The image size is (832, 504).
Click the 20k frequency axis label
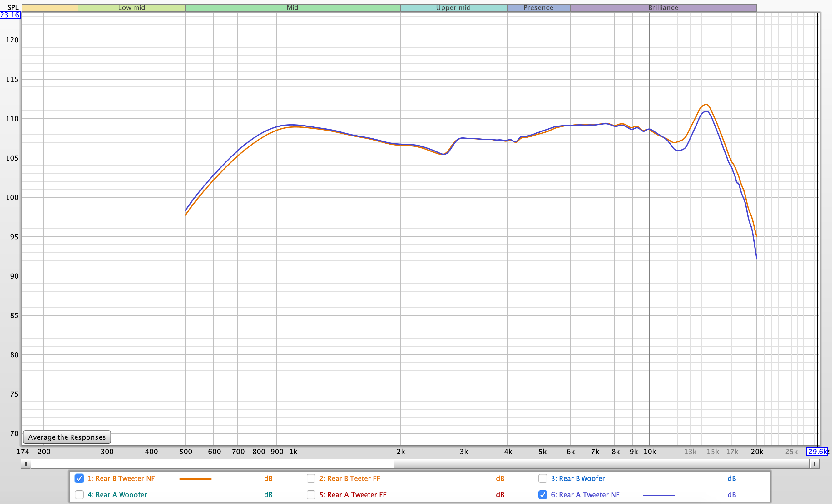coord(757,451)
